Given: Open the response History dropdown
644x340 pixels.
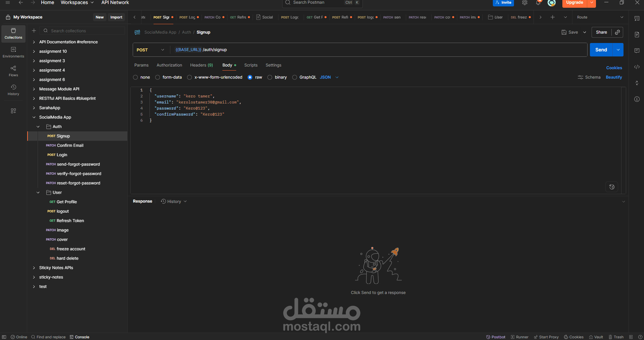Looking at the screenshot, I should click(174, 202).
